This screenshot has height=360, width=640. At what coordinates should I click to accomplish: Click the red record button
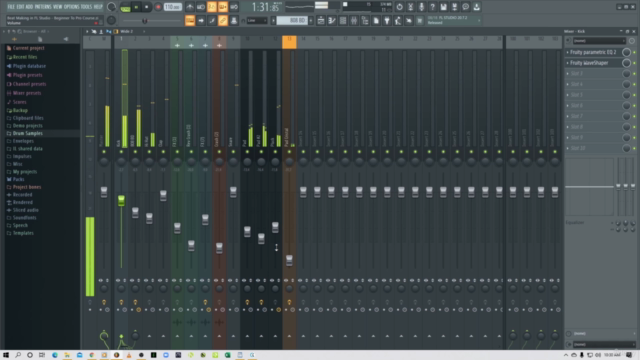point(158,7)
